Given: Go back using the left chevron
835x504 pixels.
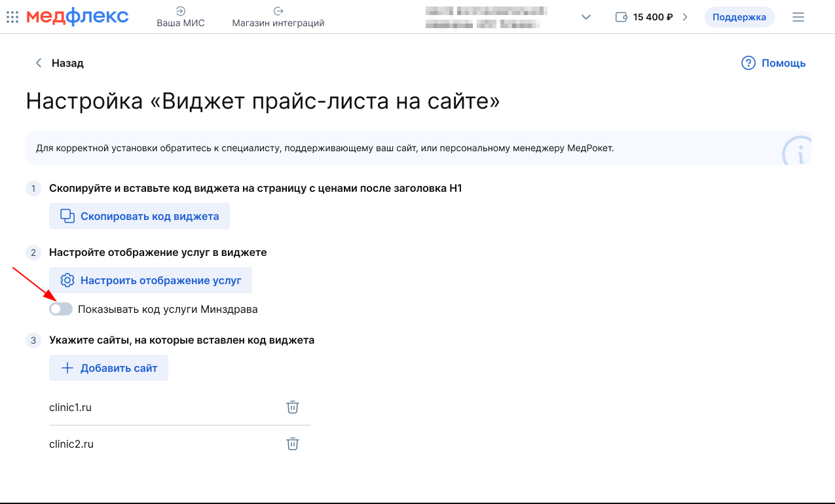Looking at the screenshot, I should click(x=39, y=63).
